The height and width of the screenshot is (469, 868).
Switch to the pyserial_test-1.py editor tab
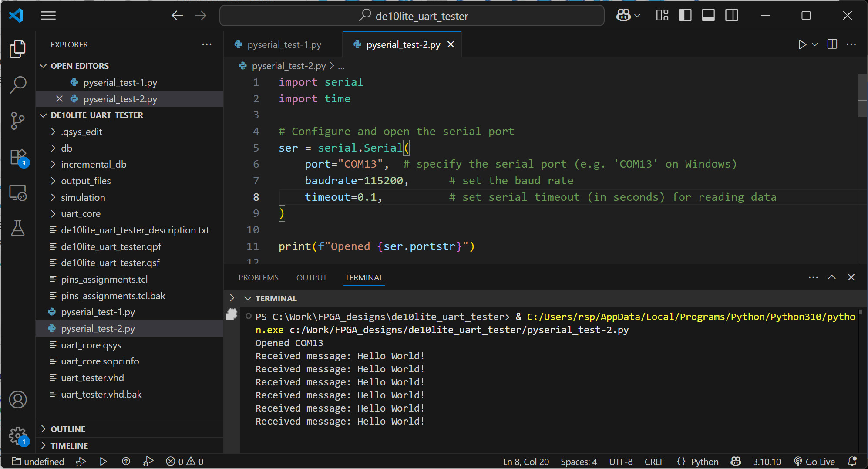coord(284,44)
